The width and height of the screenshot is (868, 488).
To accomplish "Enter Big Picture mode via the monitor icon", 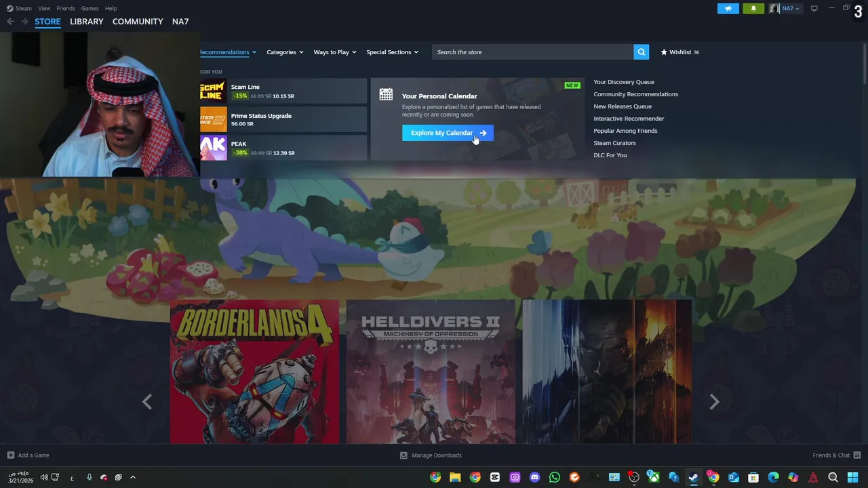I will 814,8.
